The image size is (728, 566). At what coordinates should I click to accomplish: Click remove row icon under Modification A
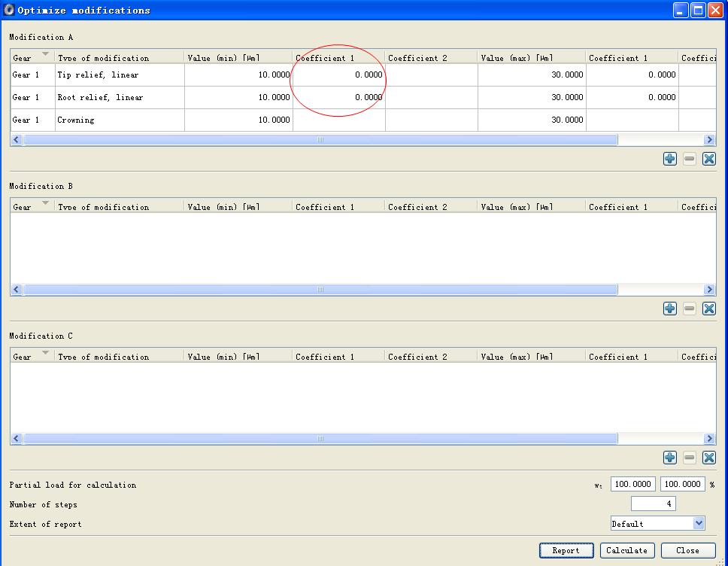coord(689,159)
